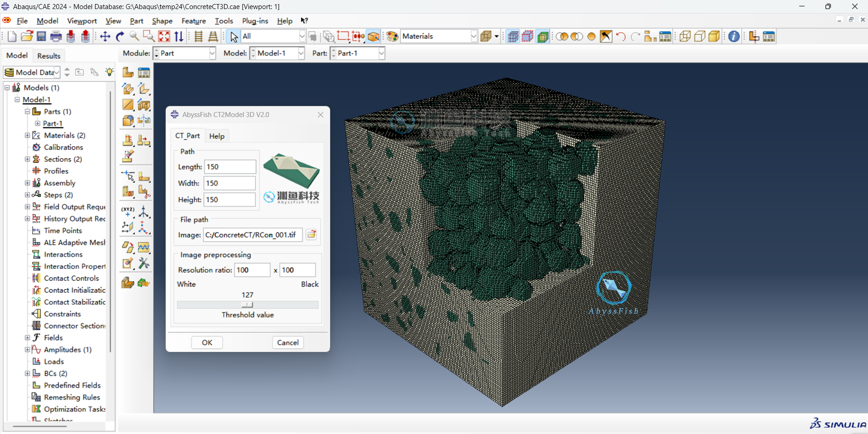Expand the Part-1 tree node
This screenshot has width=868, height=434.
click(38, 123)
